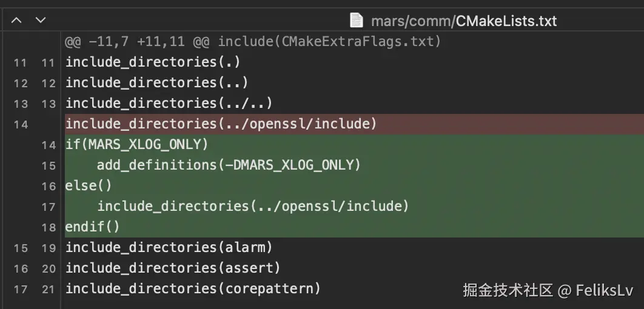This screenshot has width=644, height=309.
Task: Select the include_directories(corepattern) line
Action: click(192, 288)
